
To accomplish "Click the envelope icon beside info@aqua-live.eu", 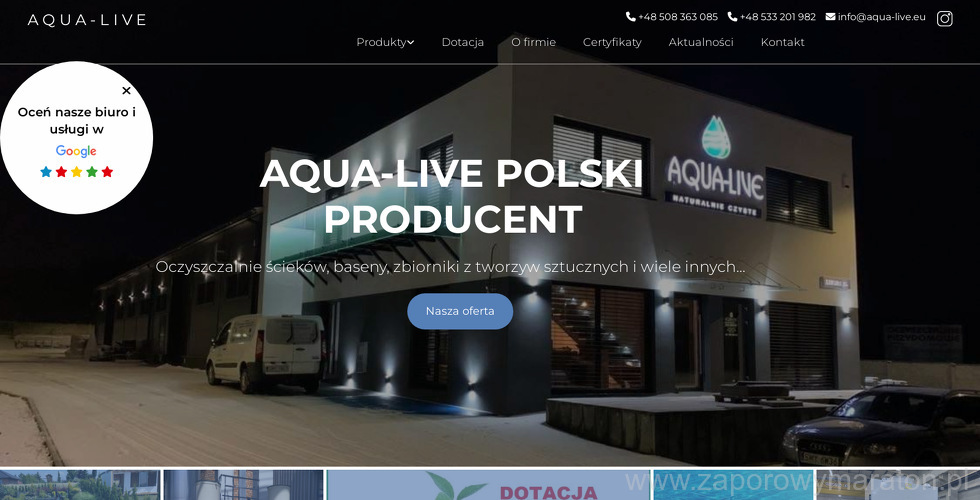I will click(x=831, y=17).
